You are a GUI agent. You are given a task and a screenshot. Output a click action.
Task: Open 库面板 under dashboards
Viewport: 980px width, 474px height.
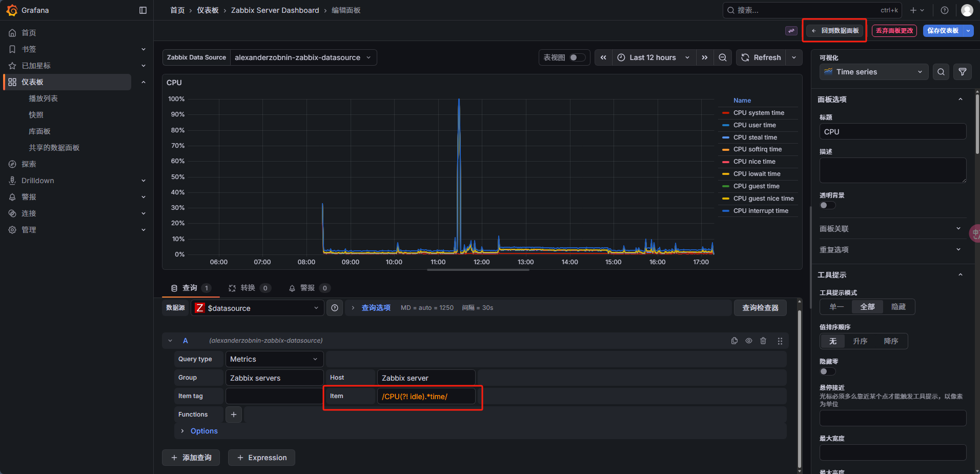click(x=39, y=131)
